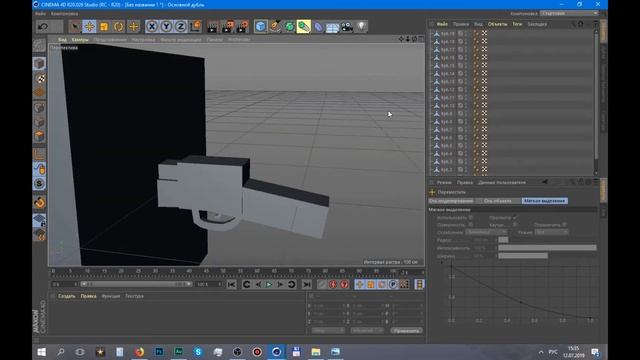Click Применить button in coordinates panel
This screenshot has height=360, width=640.
tap(406, 330)
